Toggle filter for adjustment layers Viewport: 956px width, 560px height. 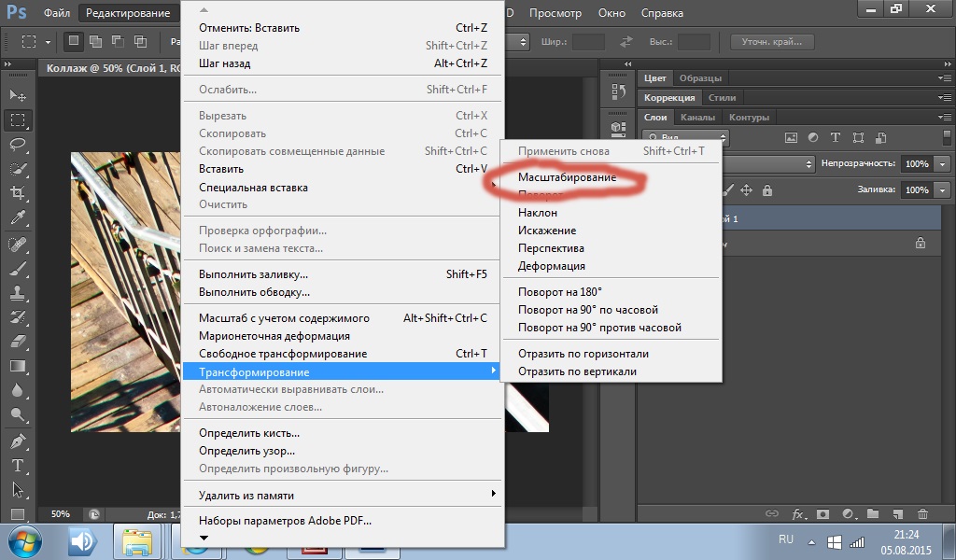point(813,138)
